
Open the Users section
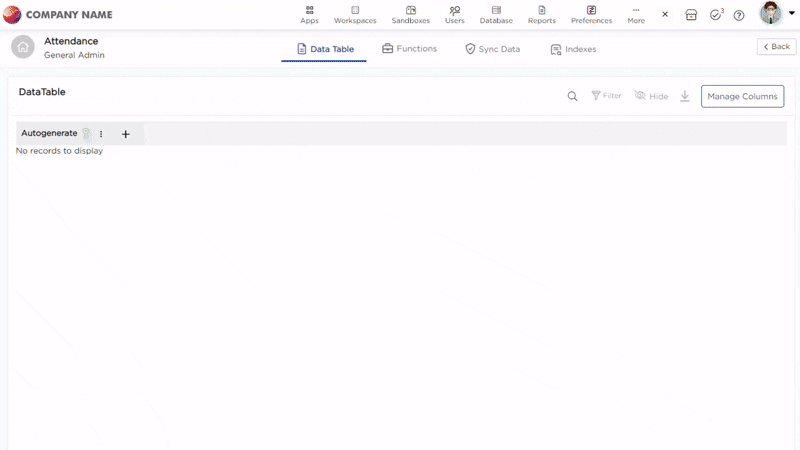point(454,14)
